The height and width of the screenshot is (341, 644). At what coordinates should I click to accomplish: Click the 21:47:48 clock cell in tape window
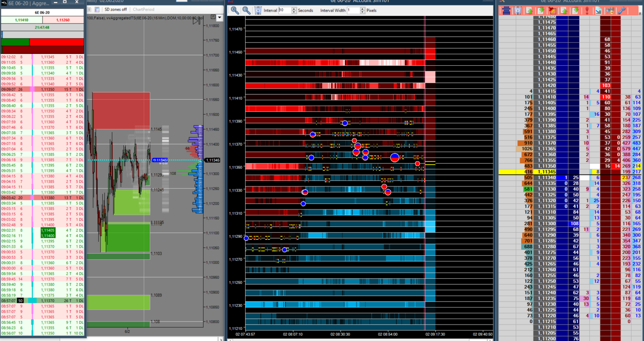tap(42, 27)
